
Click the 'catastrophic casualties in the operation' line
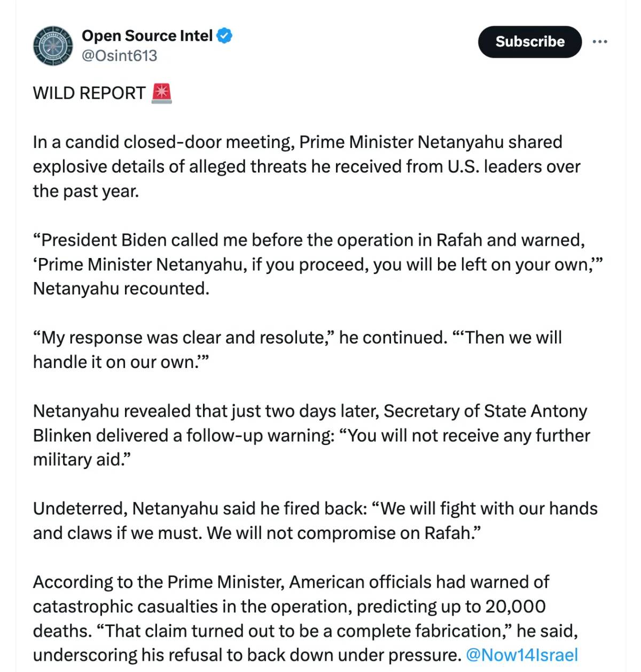tap(290, 606)
